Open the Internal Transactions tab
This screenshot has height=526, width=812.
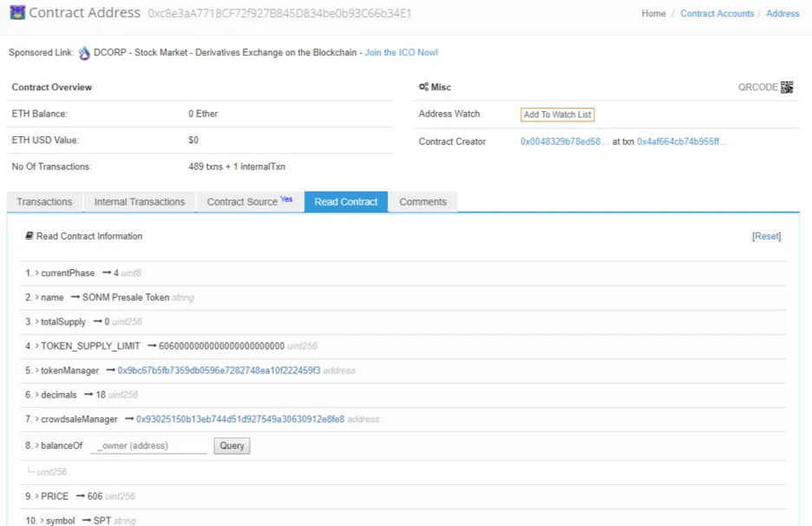[x=140, y=201]
